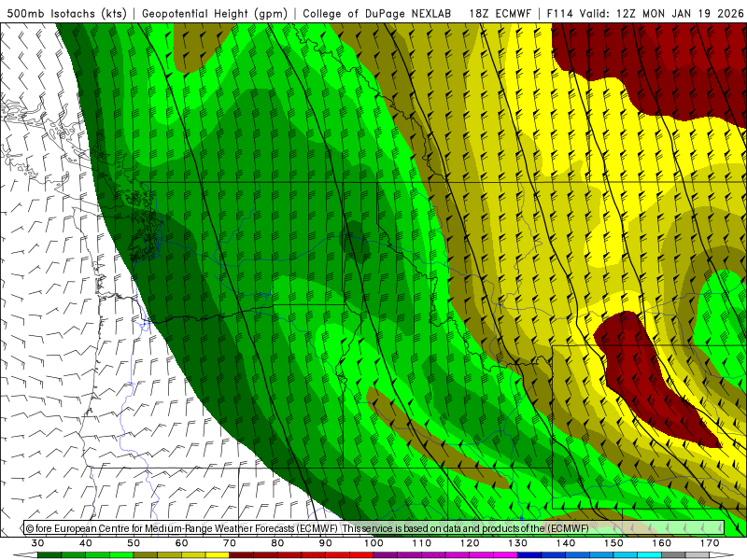Click the legend label "160"
Image resolution: width=747 pixels, height=560 pixels.
click(662, 543)
